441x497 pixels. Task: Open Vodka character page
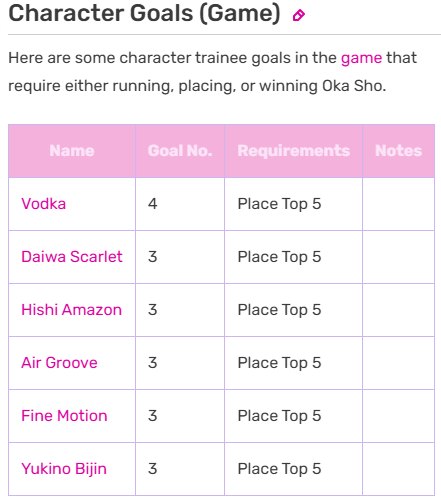44,204
